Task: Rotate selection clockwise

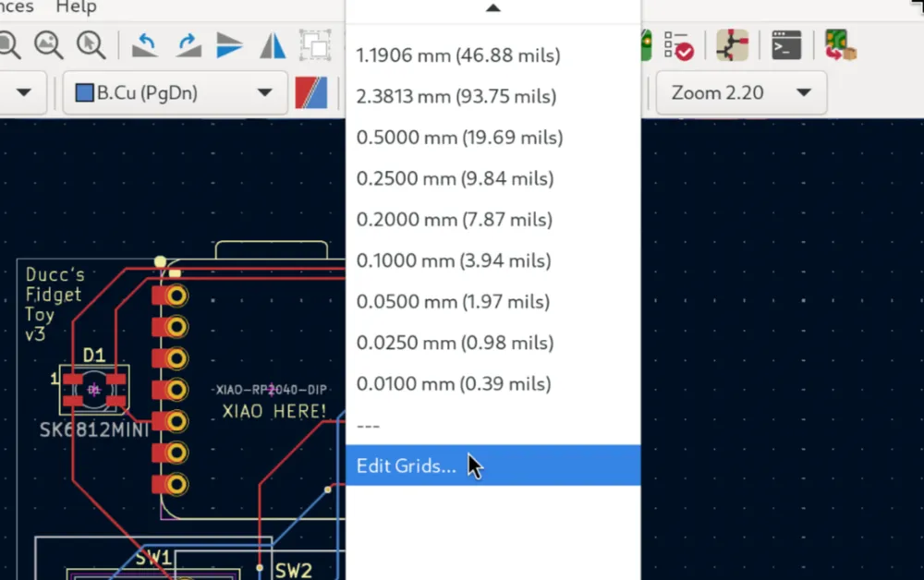Action: (188, 44)
